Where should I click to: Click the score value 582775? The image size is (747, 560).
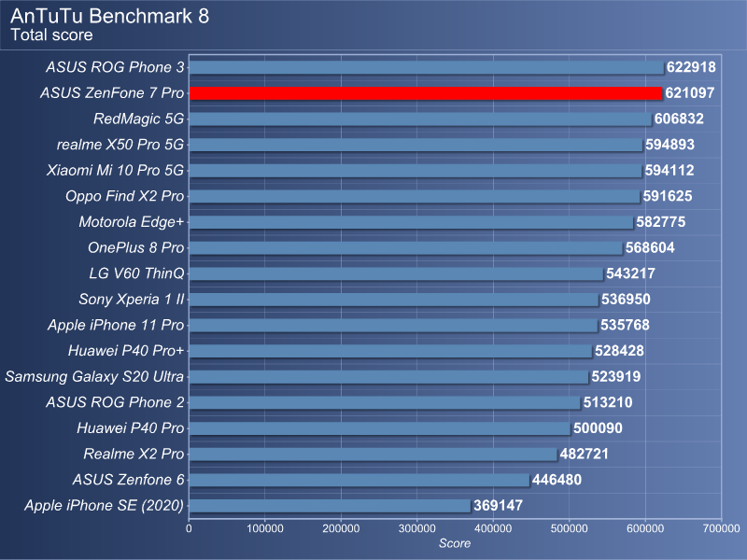click(x=661, y=222)
